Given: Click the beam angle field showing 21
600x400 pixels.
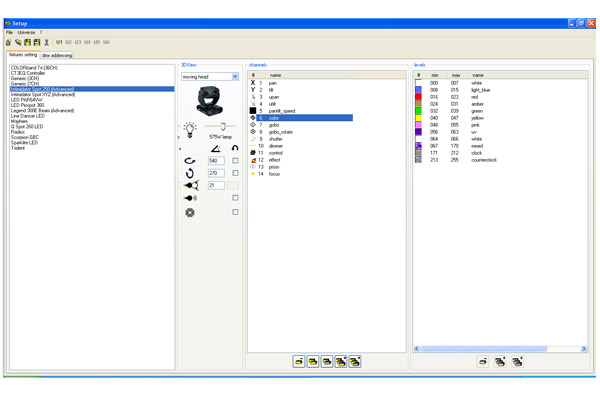Looking at the screenshot, I should tap(216, 186).
